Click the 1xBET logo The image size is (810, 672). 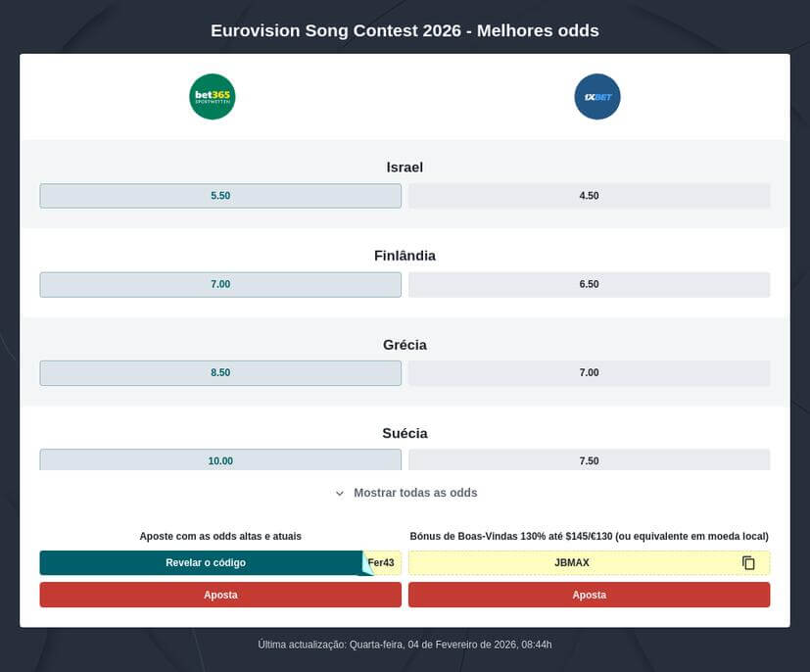[597, 96]
